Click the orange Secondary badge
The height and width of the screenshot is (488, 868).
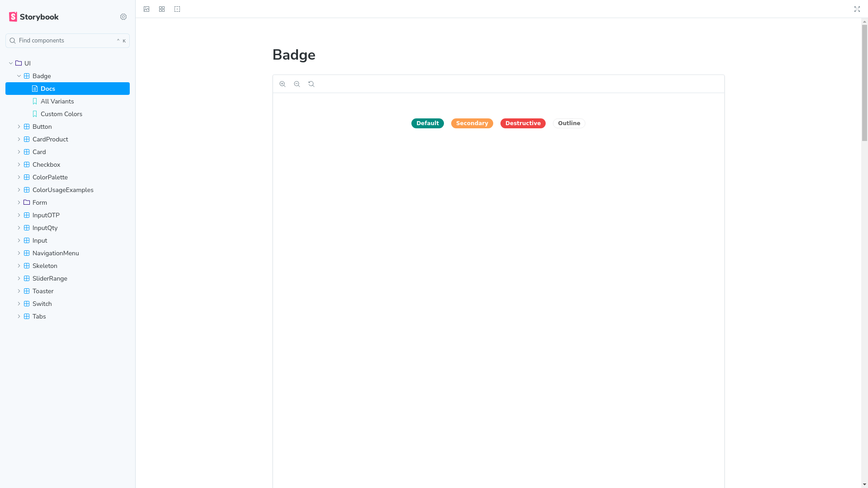pos(472,123)
